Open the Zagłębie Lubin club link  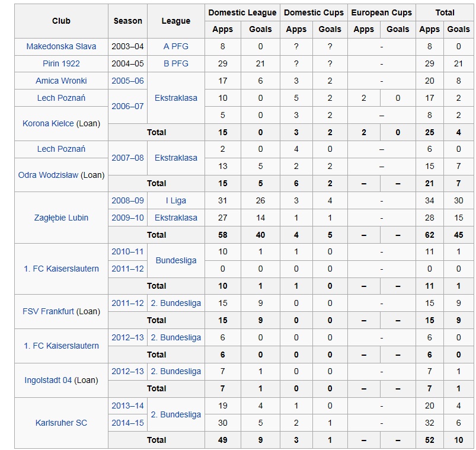coord(61,218)
